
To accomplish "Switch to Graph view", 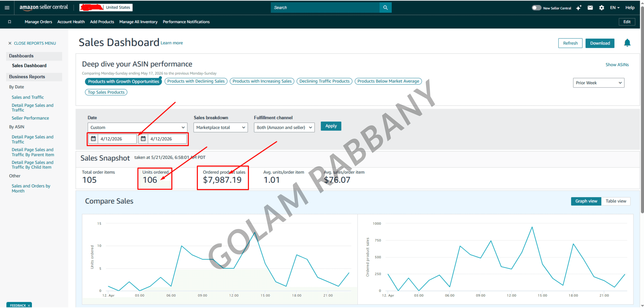I will [586, 201].
